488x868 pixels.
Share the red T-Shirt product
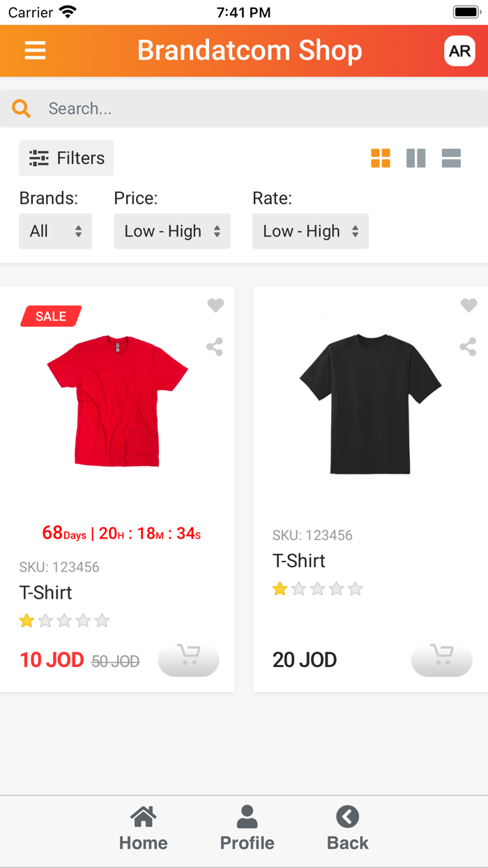(x=214, y=347)
